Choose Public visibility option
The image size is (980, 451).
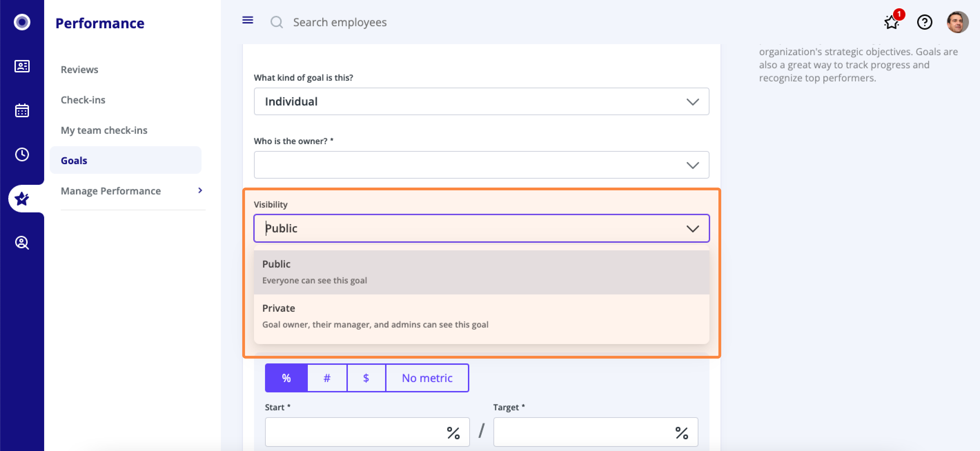coord(481,272)
